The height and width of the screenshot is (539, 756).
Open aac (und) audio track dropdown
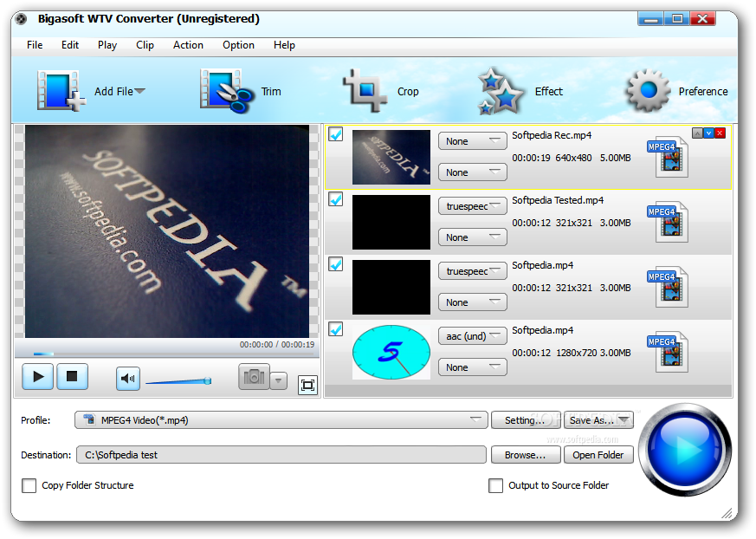click(473, 336)
